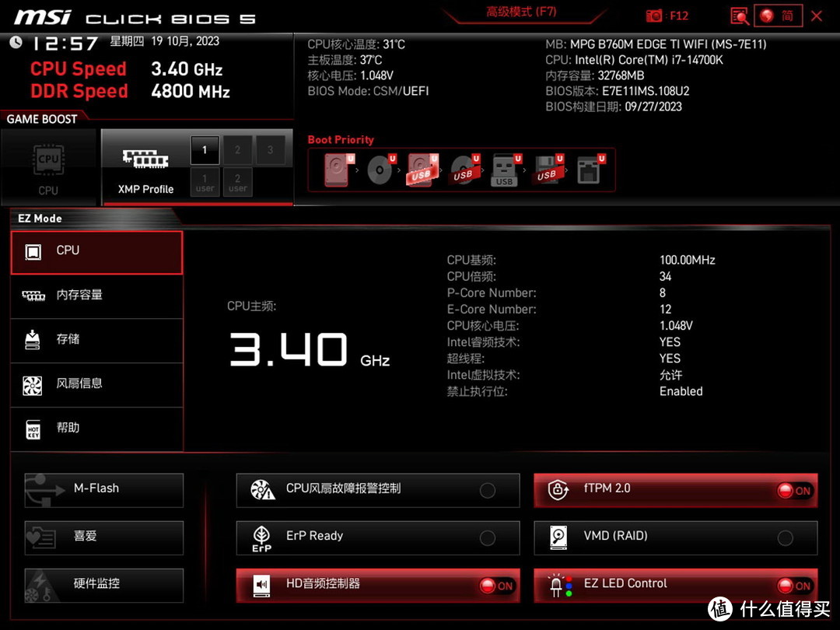Image resolution: width=840 pixels, height=630 pixels.
Task: Select XMP profile 1
Action: point(205,150)
